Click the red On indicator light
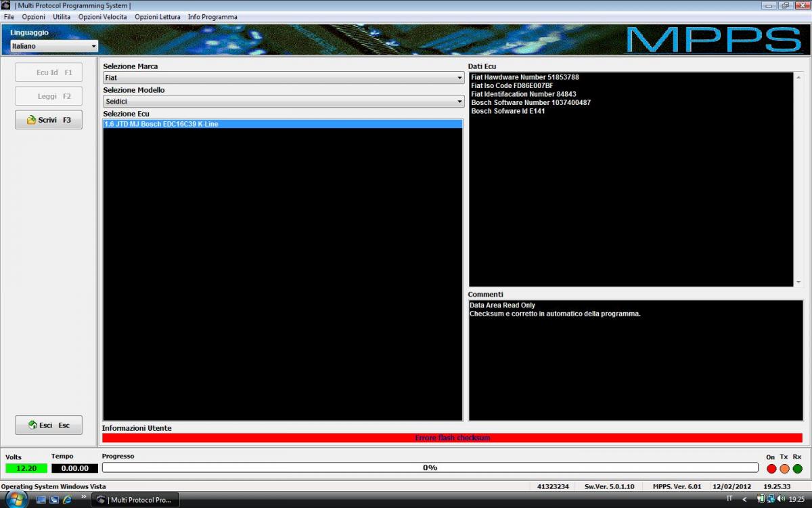Image resolution: width=812 pixels, height=508 pixels. [771, 469]
